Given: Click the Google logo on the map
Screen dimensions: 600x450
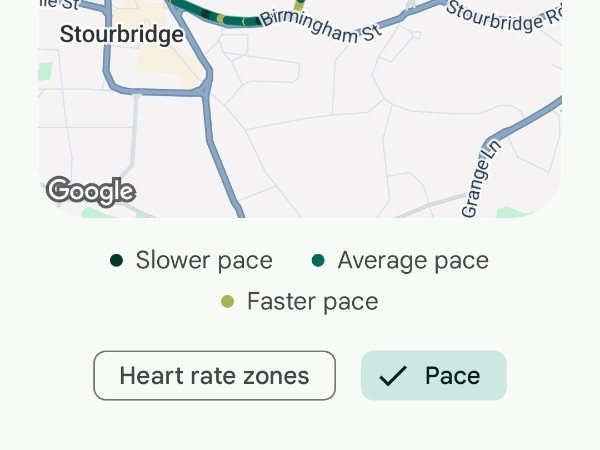Looking at the screenshot, I should [90, 190].
